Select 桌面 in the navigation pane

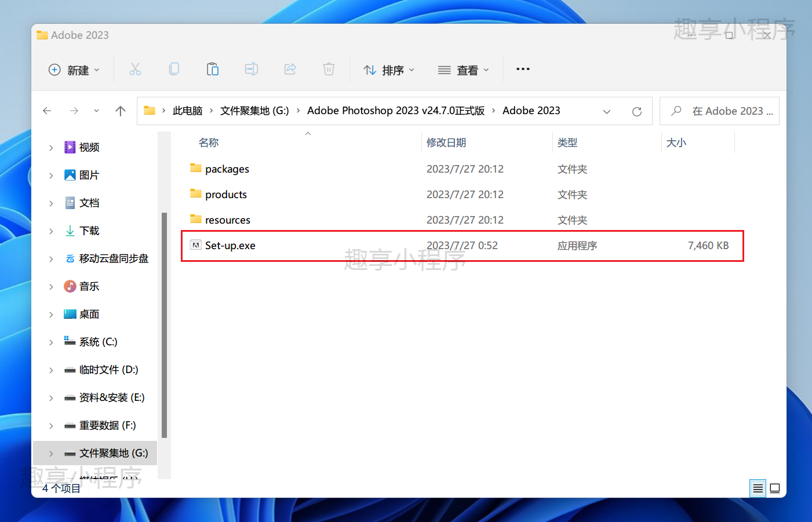pos(89,314)
